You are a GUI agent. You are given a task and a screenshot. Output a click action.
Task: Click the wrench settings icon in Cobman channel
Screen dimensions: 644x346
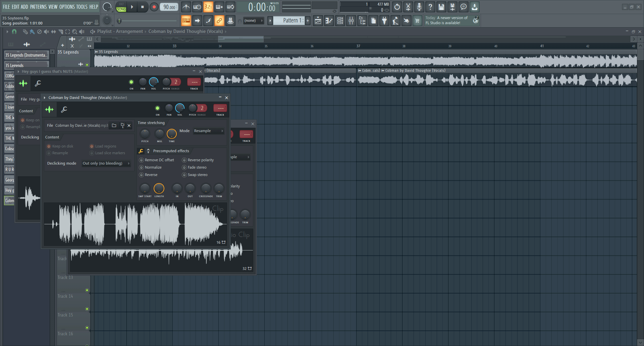pos(64,109)
